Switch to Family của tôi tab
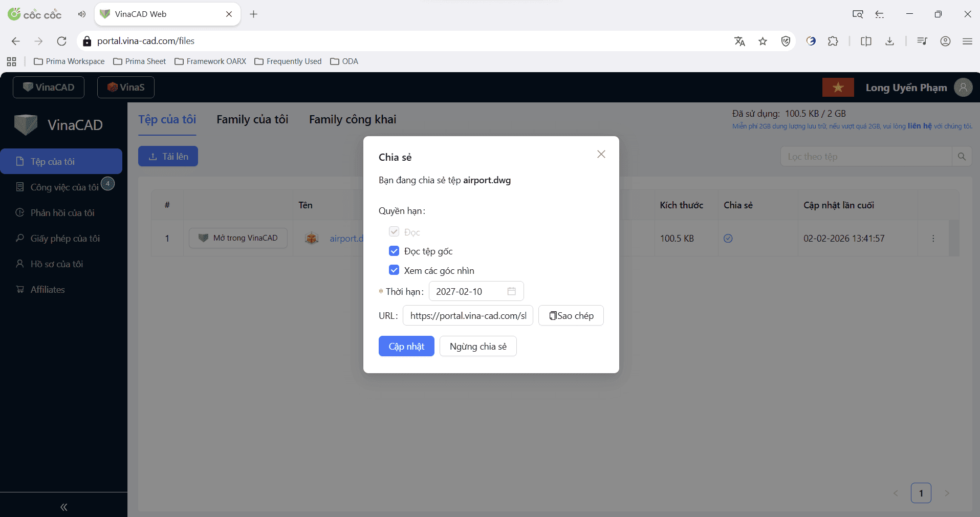This screenshot has width=980, height=517. (x=252, y=119)
